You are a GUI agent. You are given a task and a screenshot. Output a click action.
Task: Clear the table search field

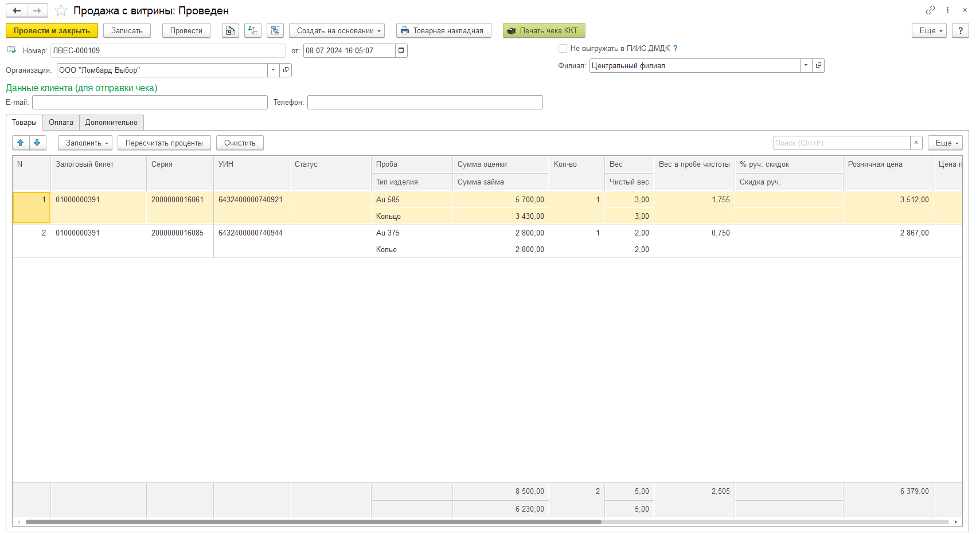coord(916,143)
